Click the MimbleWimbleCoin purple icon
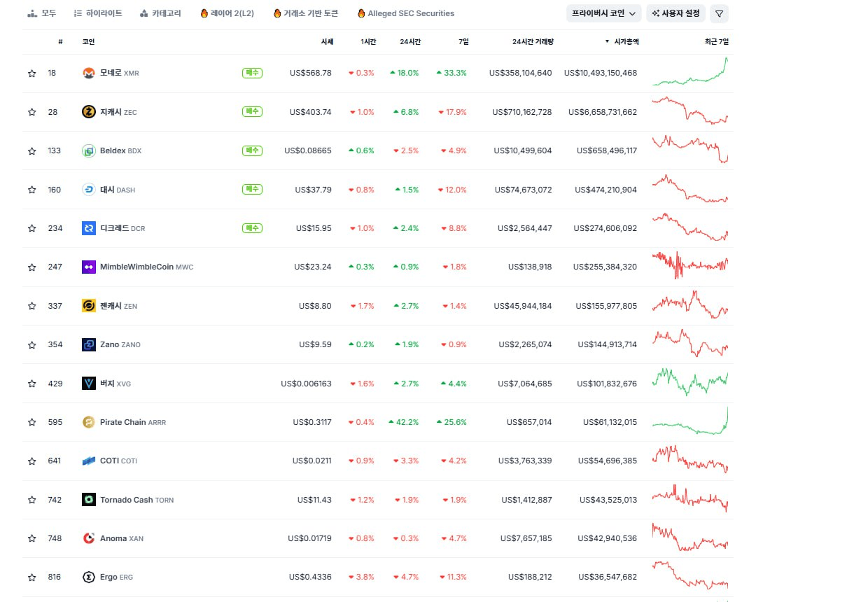Screen dimensions: 868x602 89,267
